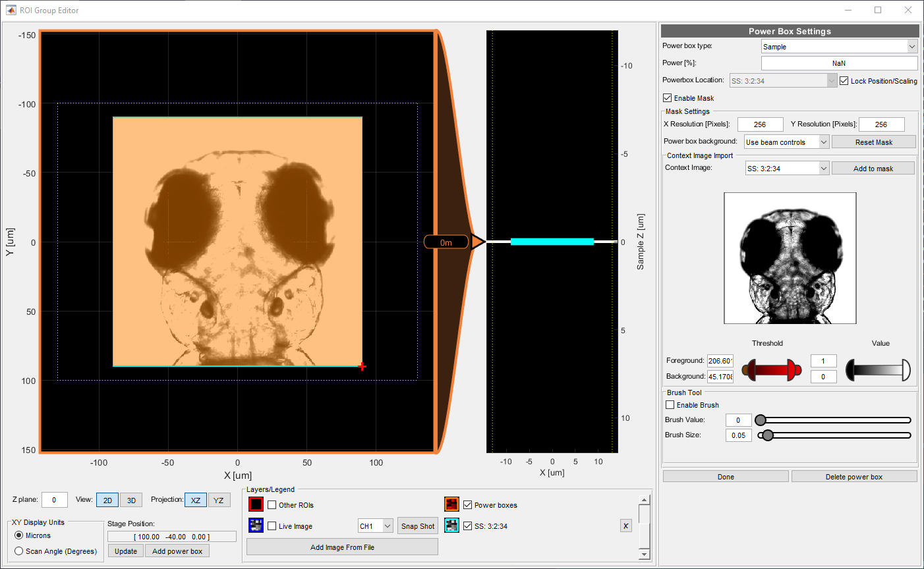The height and width of the screenshot is (569, 924).
Task: Click Add Image From File
Action: pos(341,547)
